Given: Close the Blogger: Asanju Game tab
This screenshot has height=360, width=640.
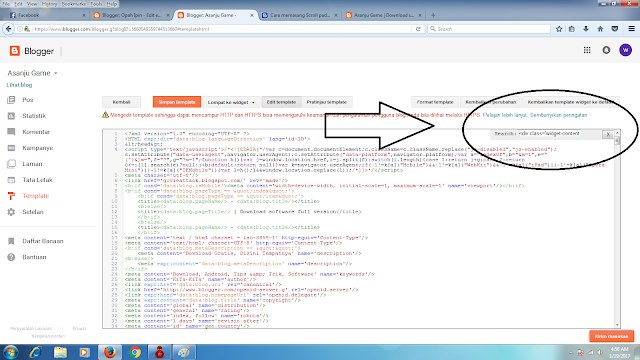Looking at the screenshot, I should [x=251, y=15].
